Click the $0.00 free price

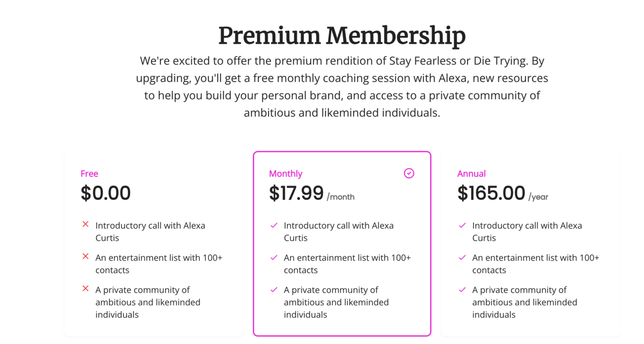click(106, 193)
